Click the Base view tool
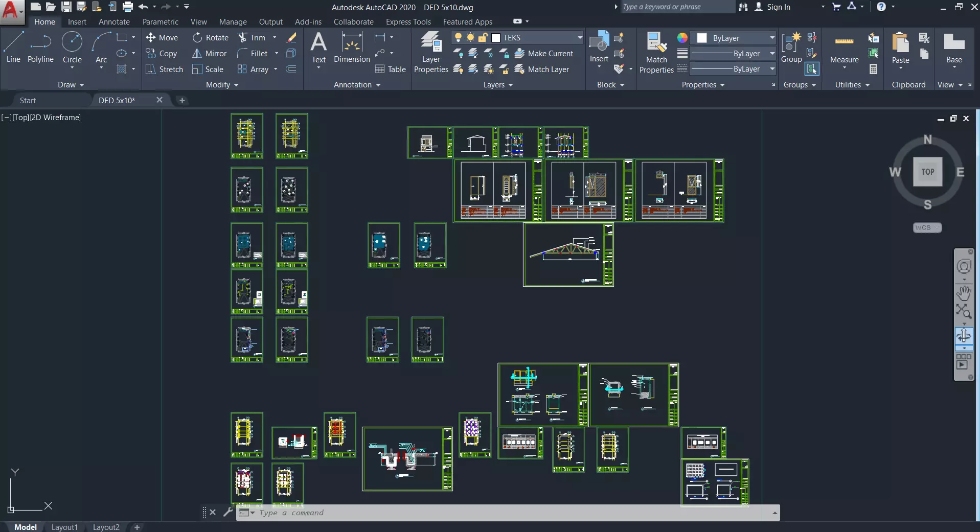The width and height of the screenshot is (980, 532). coord(954,48)
